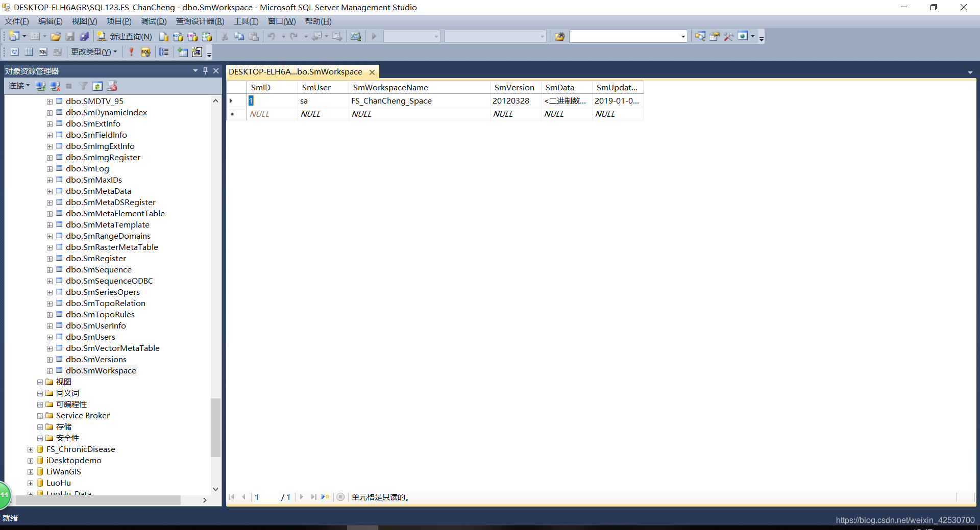Open the 视图(V) menu
The height and width of the screenshot is (530, 980).
point(84,21)
